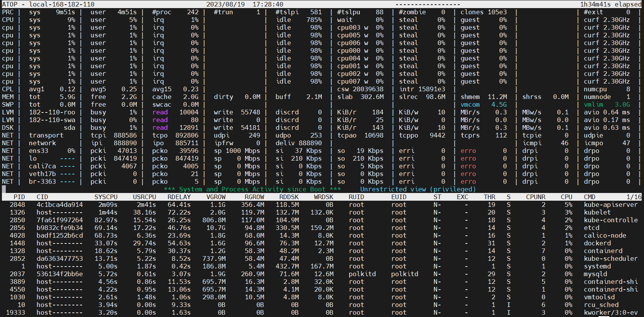
Task: Click the veth17b interface name
Action: [42, 174]
